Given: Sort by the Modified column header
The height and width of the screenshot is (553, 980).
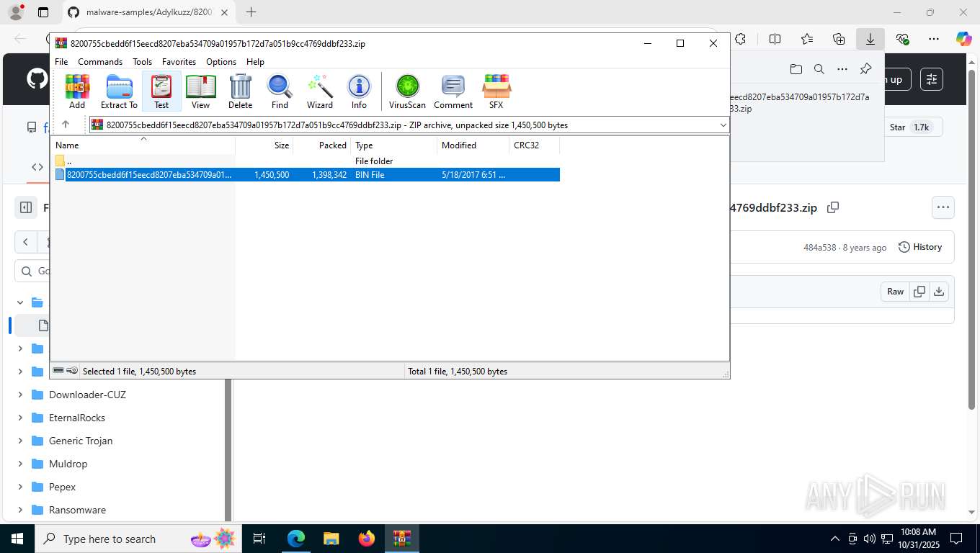Looking at the screenshot, I should coord(473,145).
